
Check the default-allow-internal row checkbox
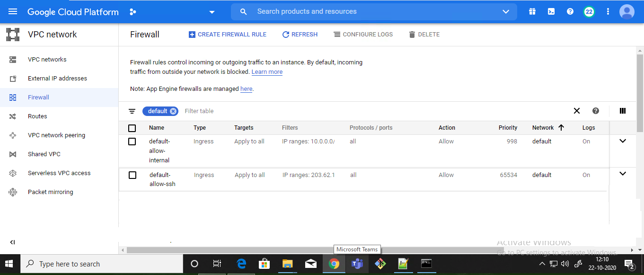click(x=132, y=142)
